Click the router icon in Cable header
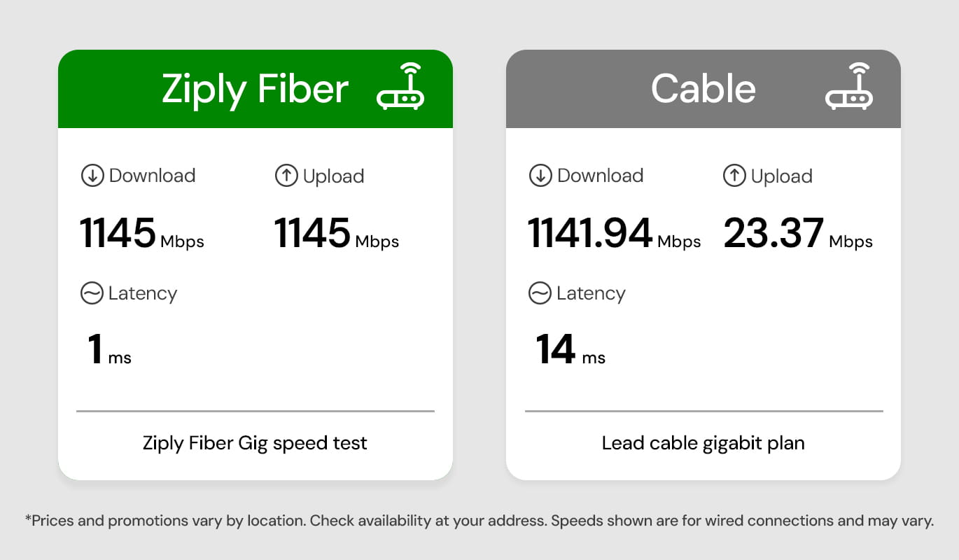The image size is (959, 560). 848,87
